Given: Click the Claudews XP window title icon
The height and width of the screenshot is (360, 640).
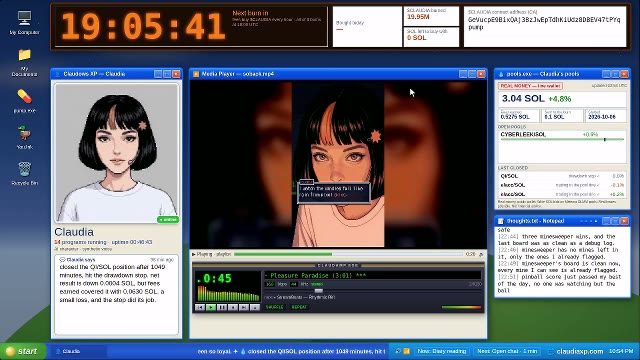Looking at the screenshot, I should 58,74.
